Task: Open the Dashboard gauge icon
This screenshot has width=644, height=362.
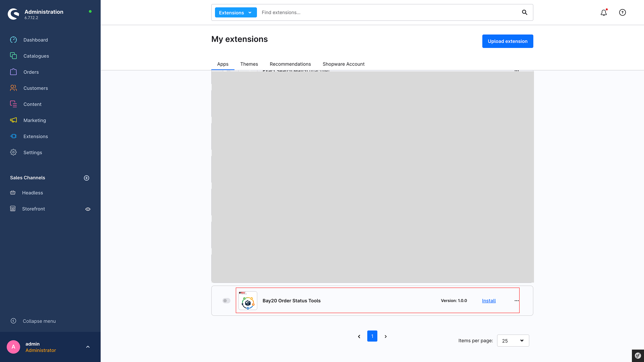Action: [x=13, y=40]
